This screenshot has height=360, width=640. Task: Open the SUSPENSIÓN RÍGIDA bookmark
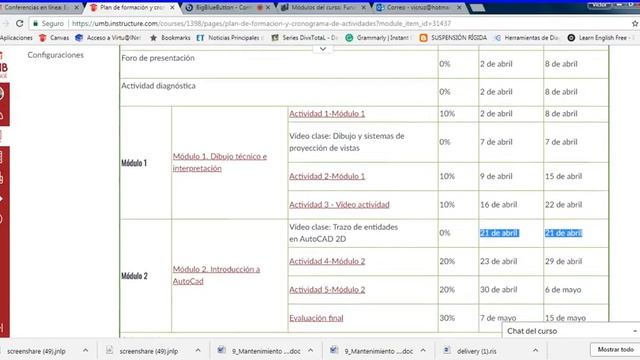[453, 38]
